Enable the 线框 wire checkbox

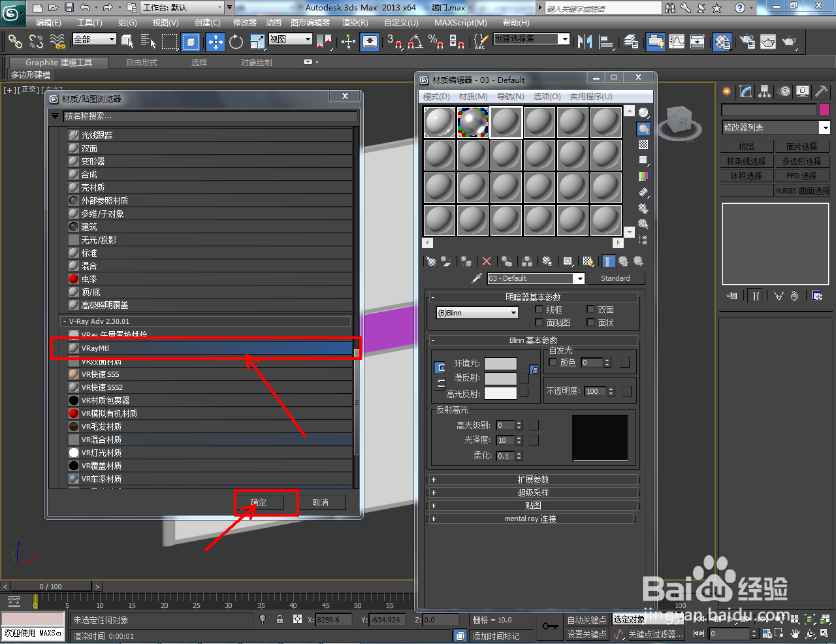pos(539,309)
